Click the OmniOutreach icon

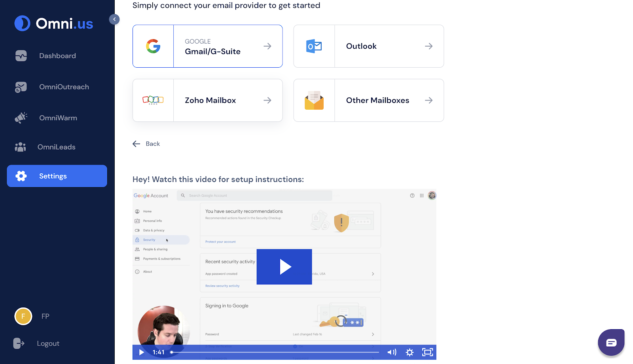(21, 87)
